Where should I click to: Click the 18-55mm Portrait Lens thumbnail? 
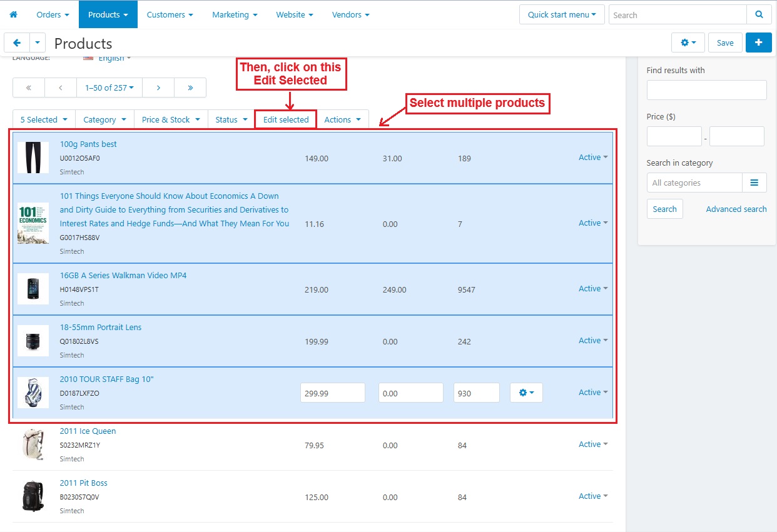(x=33, y=341)
